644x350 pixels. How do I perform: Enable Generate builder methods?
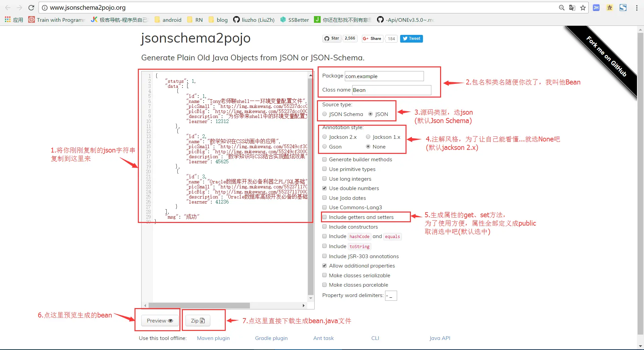tap(324, 159)
